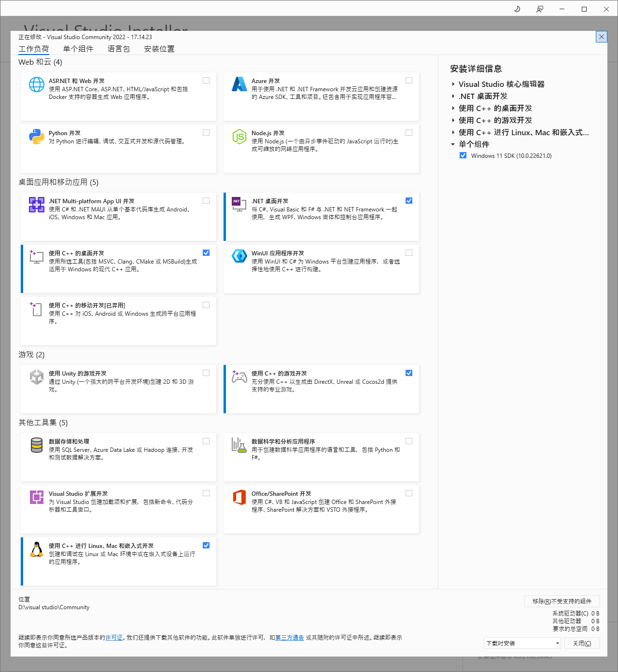This screenshot has height=672, width=618.
Task: Click the 数据存储和处理 database icon
Action: [x=37, y=445]
